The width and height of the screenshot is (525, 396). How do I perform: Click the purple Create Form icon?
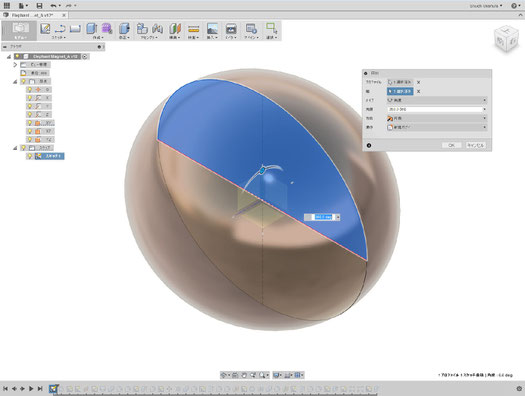tap(107, 28)
